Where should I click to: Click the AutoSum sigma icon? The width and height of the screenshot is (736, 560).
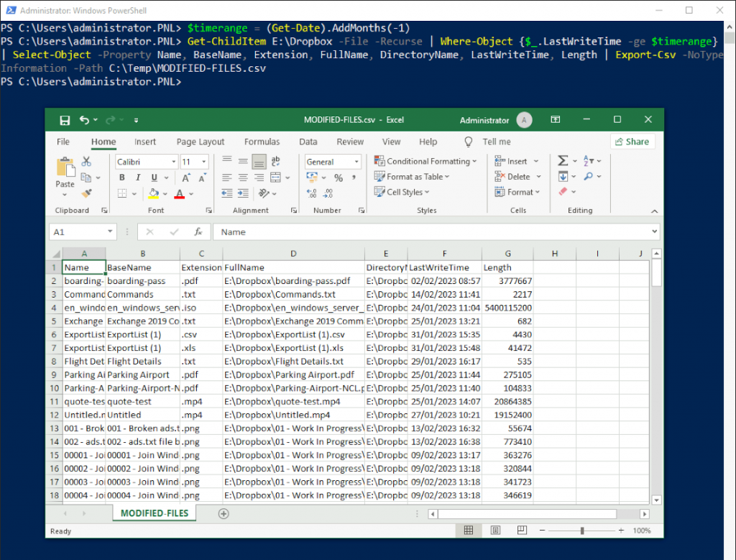point(563,161)
